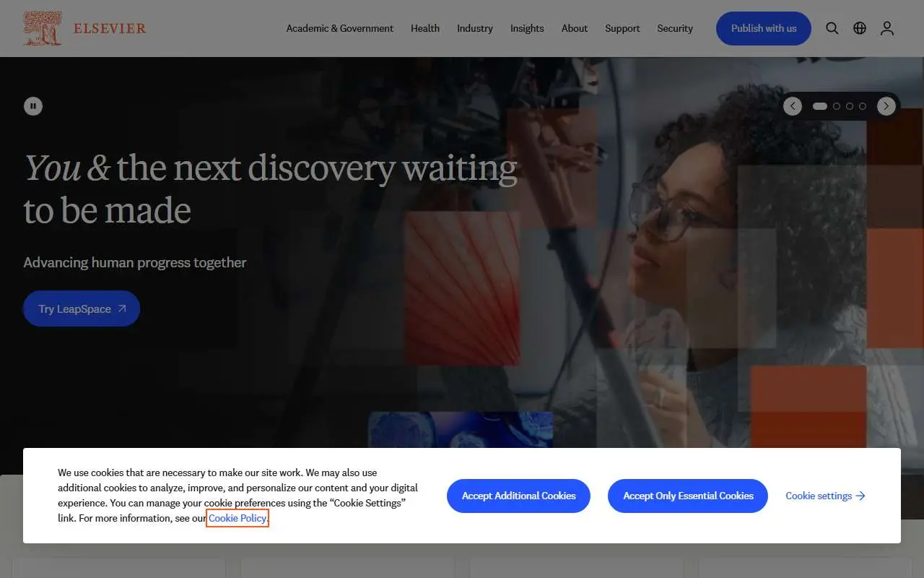This screenshot has width=924, height=578.
Task: Go to previous carousel slide
Action: click(793, 106)
